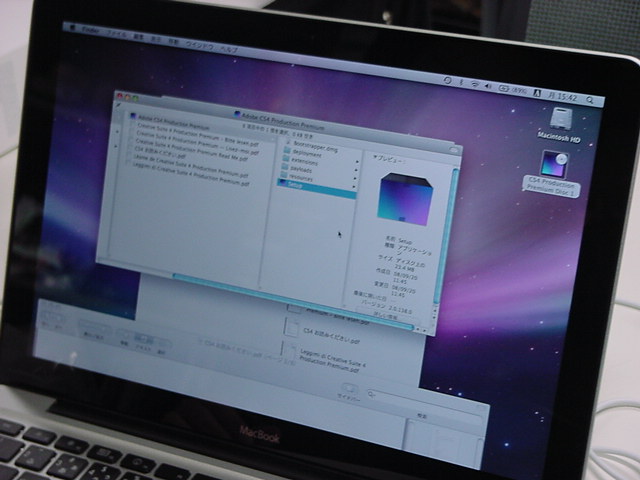Open the Wi-Fi status menu
This screenshot has height=480, width=640.
coord(474,84)
